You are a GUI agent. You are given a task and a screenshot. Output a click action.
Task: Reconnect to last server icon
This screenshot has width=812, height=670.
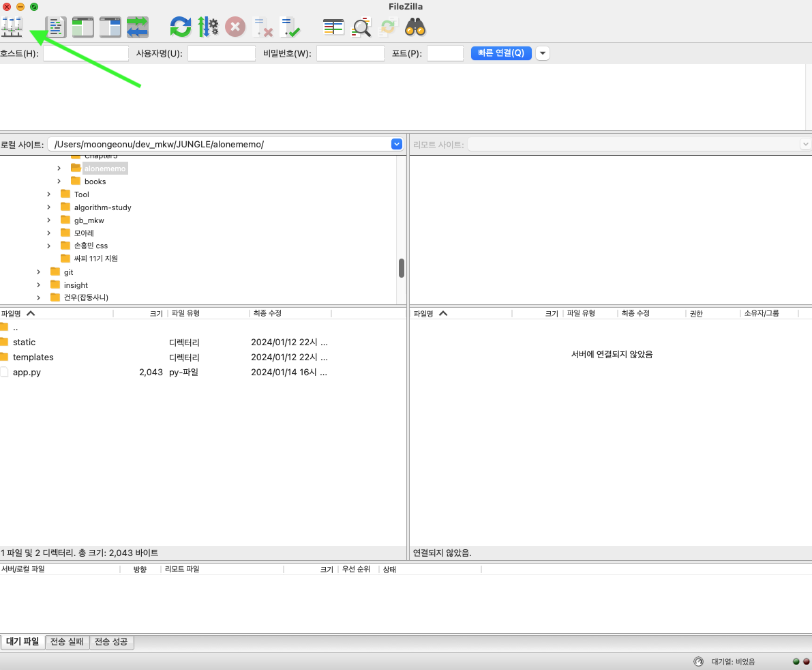coord(290,27)
